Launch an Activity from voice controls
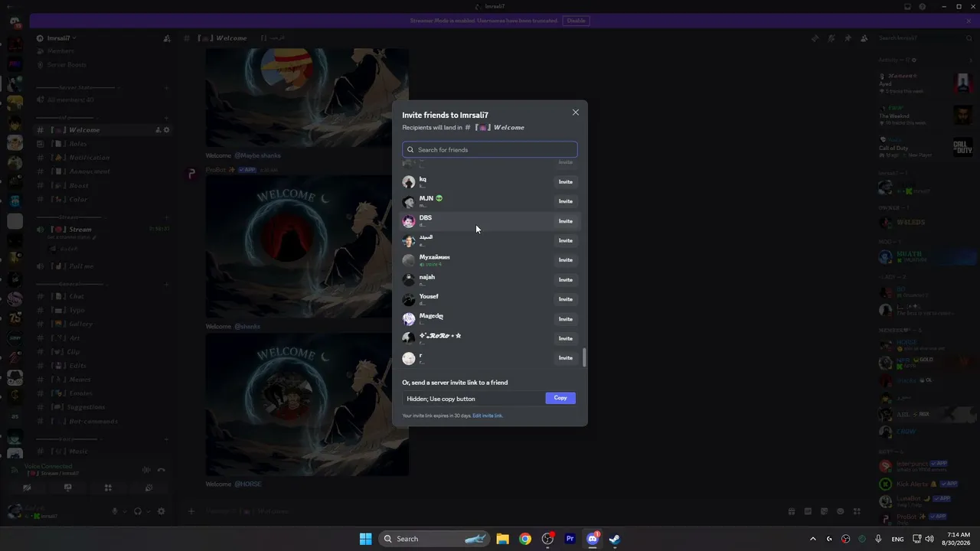The height and width of the screenshot is (551, 980). point(108,487)
